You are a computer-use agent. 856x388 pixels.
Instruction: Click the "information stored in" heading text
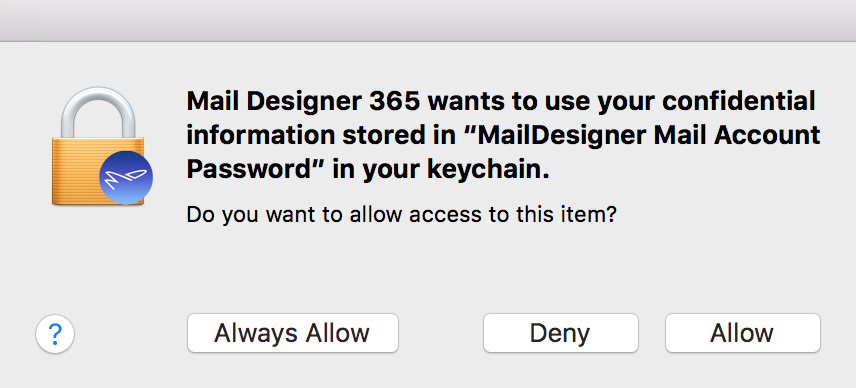tap(320, 135)
